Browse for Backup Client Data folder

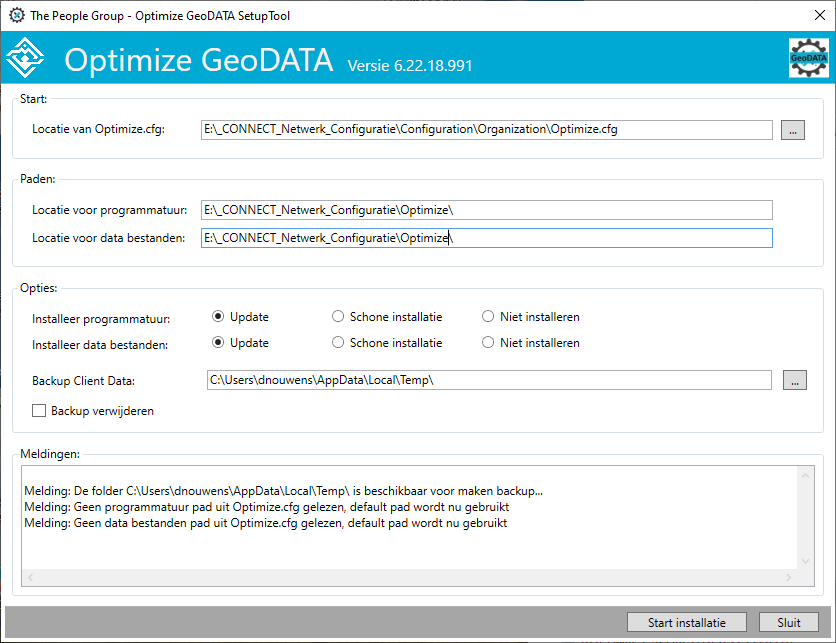pyautogui.click(x=794, y=380)
